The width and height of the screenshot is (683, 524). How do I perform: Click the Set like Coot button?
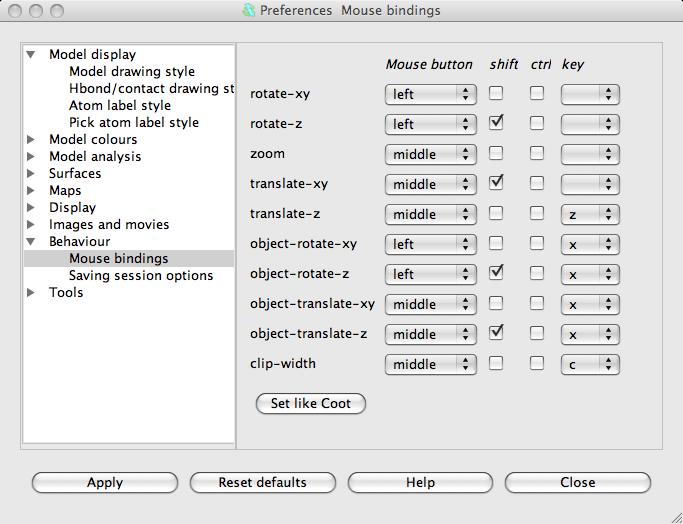[311, 404]
